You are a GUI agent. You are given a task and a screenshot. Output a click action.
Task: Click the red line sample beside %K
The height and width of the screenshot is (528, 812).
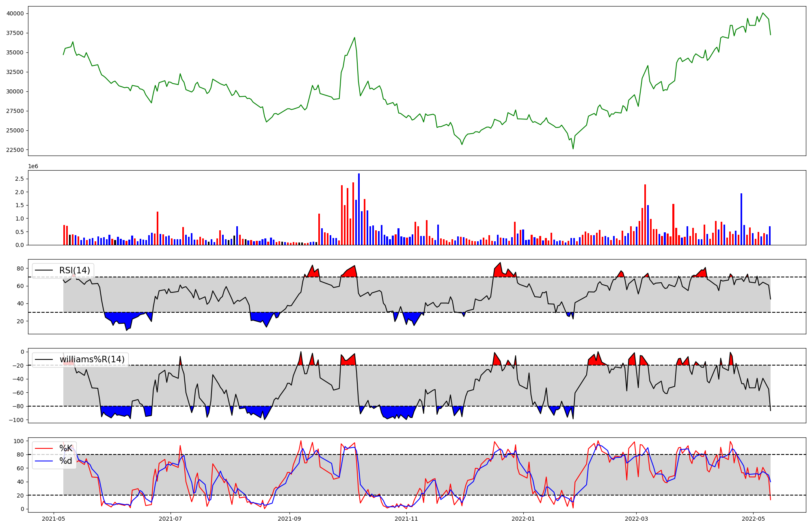(44, 448)
